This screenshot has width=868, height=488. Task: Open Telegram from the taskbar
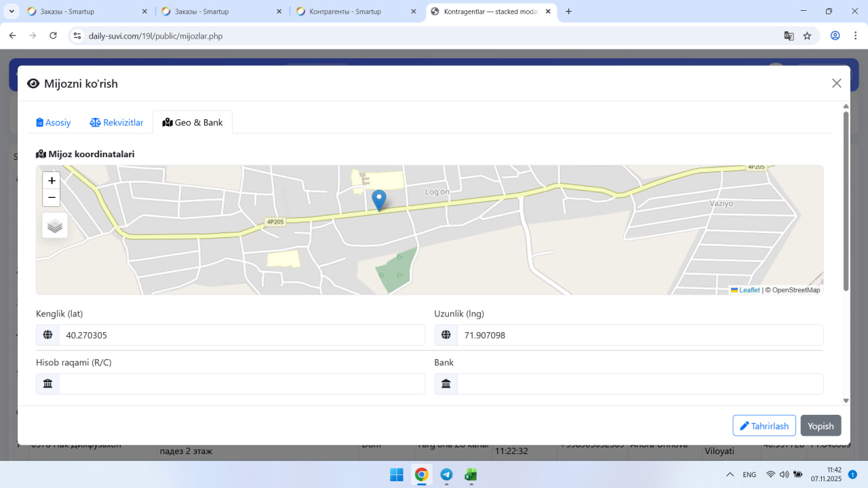446,474
